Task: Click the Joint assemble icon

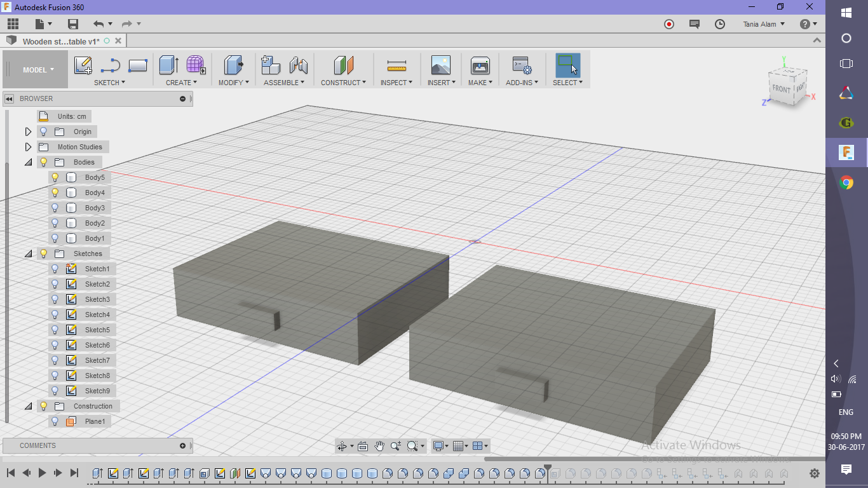Action: coord(299,65)
